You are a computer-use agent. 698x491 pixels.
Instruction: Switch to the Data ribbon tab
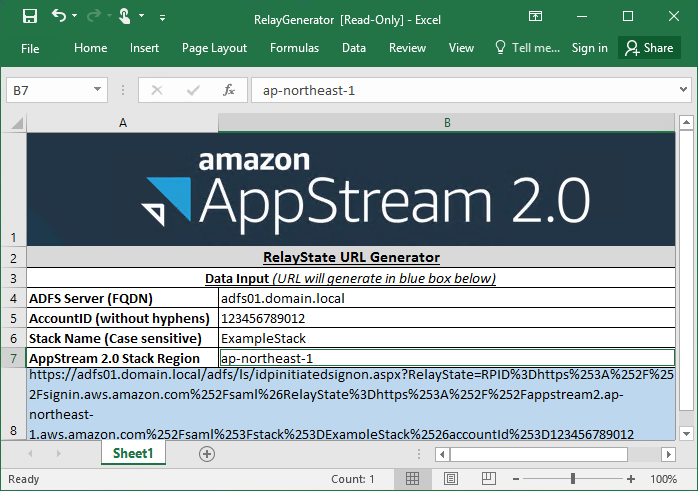click(354, 48)
